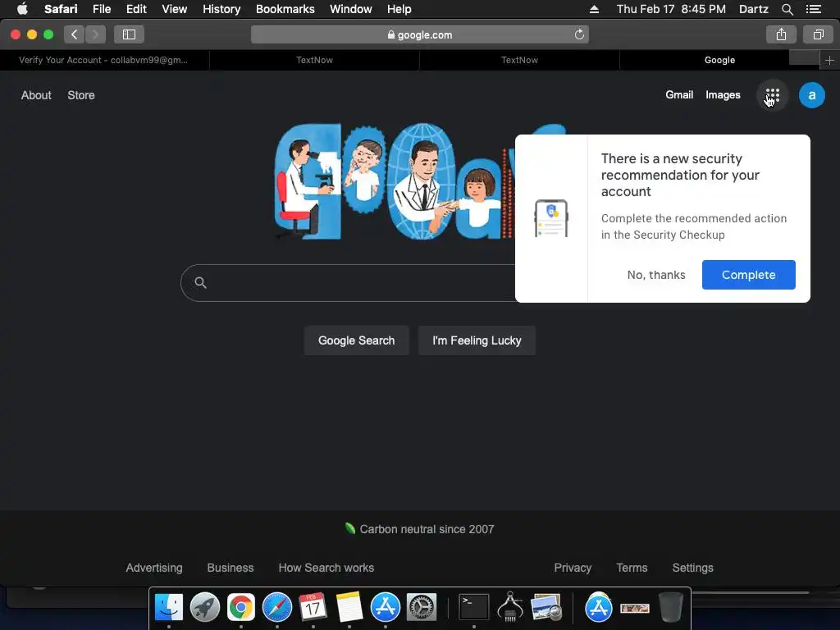Click the date and time in menu bar

671,9
